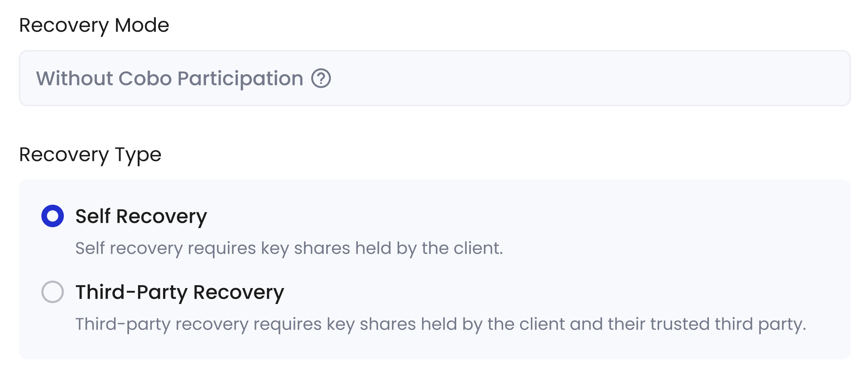Click the words 'trusted third party' in the description

pos(728,324)
